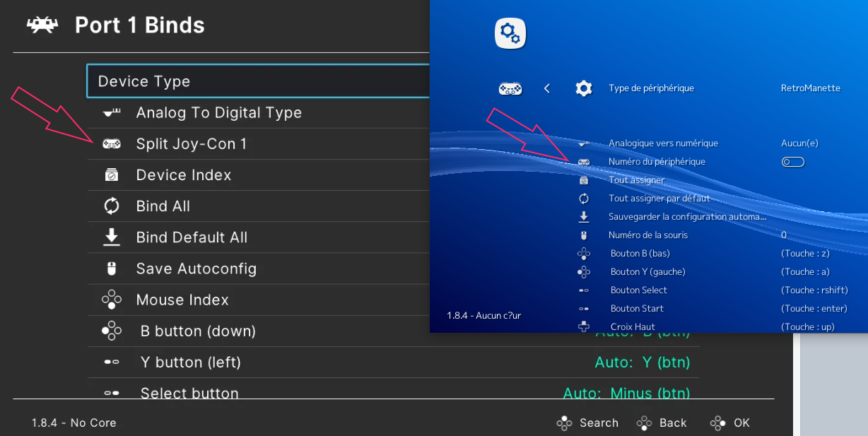The height and width of the screenshot is (436, 868).
Task: Click the clipboard icon next to Device Index
Action: 110,174
